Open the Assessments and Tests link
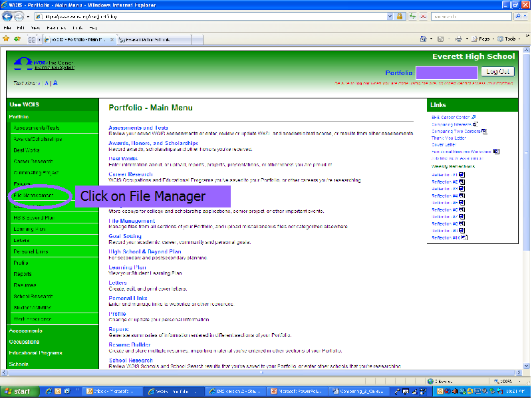This screenshot has height=399, width=532. [138, 128]
